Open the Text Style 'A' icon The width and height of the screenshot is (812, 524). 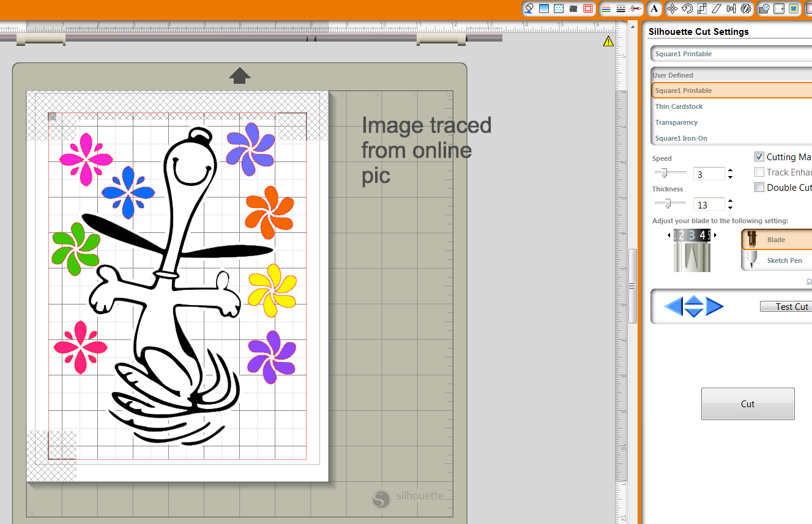(654, 9)
